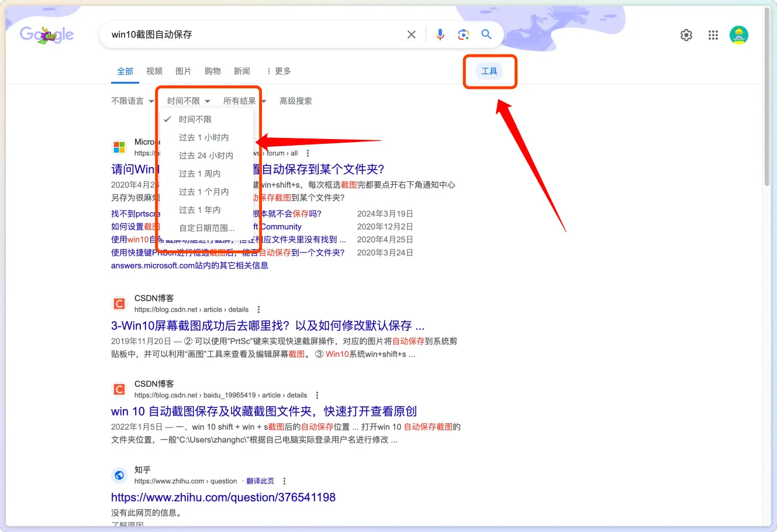Clear the search box with X icon
Viewport: 777px width, 532px height.
tap(412, 34)
